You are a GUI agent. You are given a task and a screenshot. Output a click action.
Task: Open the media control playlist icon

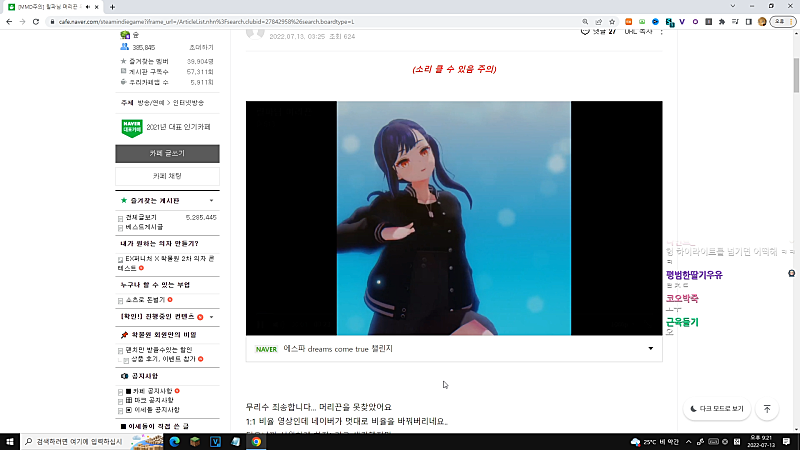[735, 22]
